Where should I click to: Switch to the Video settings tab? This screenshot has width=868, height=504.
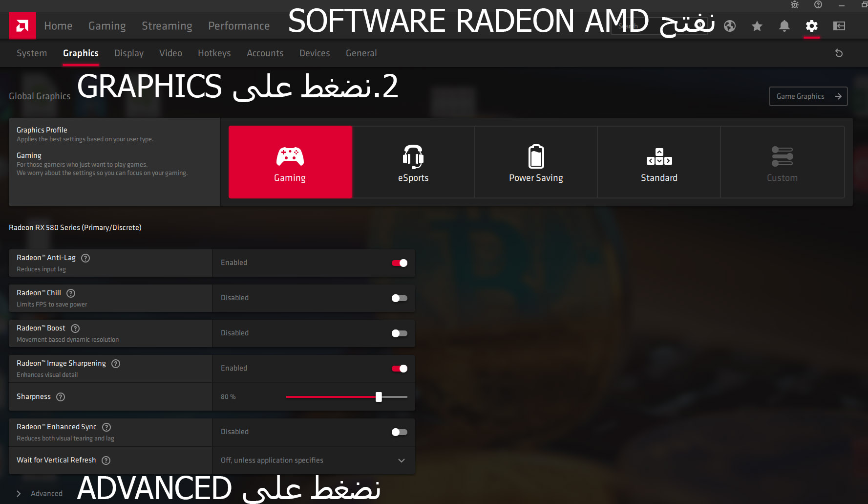tap(170, 53)
